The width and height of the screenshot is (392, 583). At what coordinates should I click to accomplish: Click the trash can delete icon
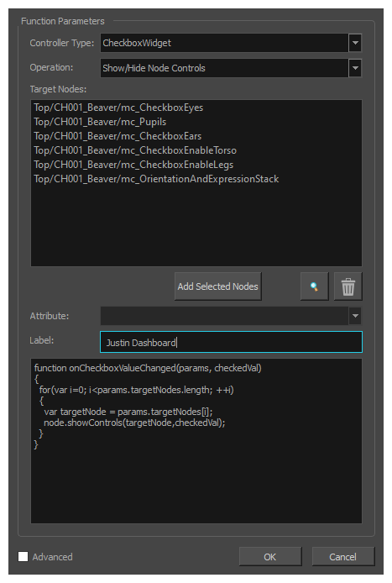[x=348, y=286]
